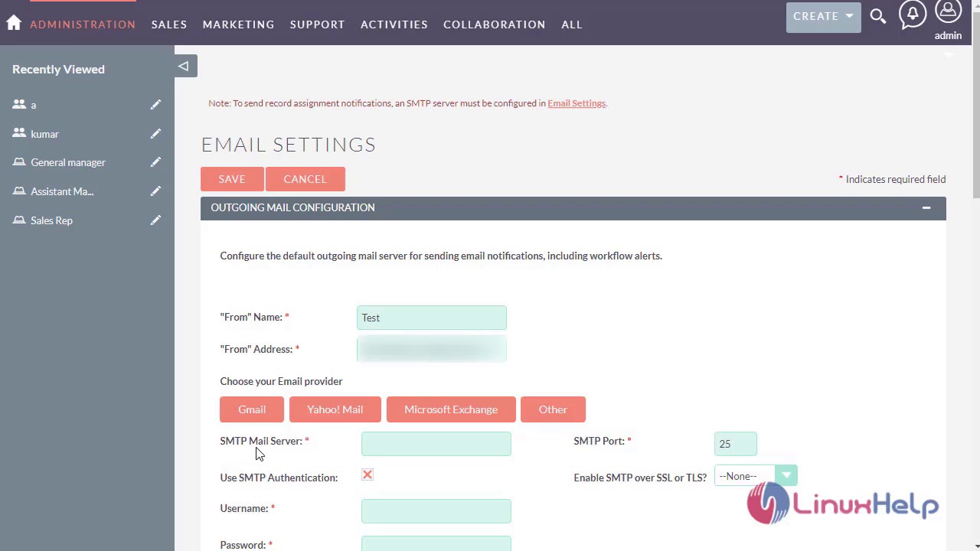Viewport: 980px width, 551px height.
Task: Edit the 'Sales Rep' pencil icon
Action: tap(155, 220)
